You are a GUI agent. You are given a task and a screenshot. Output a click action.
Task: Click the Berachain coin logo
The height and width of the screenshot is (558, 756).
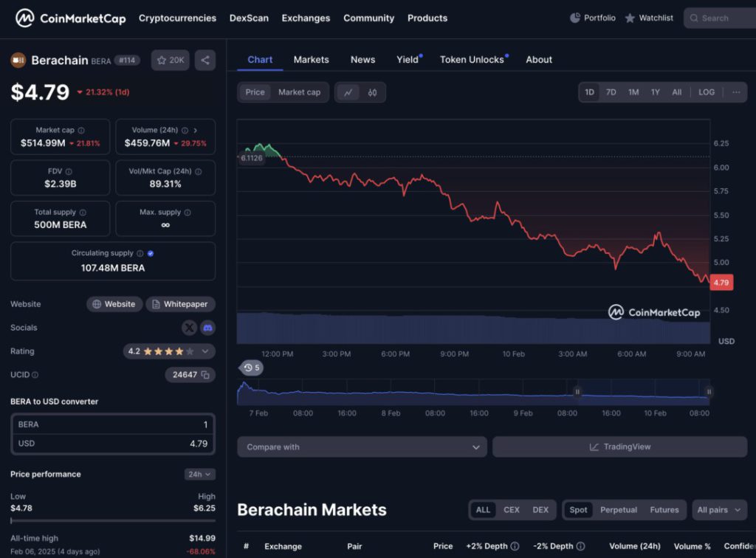click(18, 61)
